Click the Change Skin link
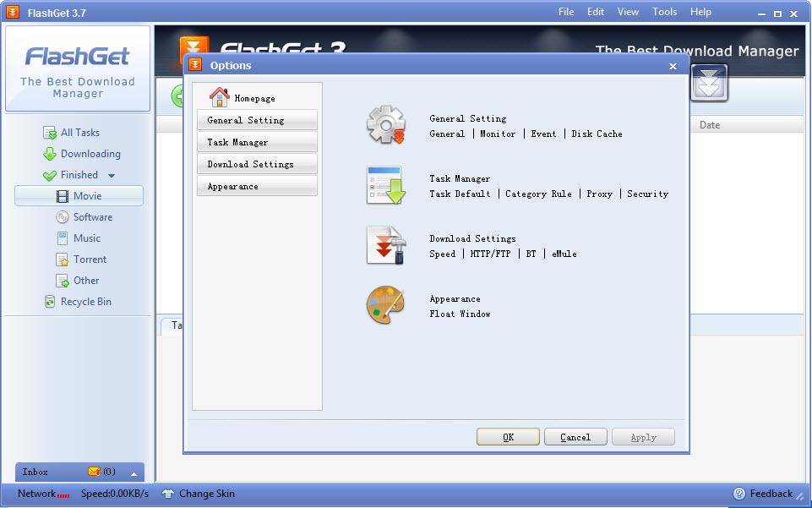This screenshot has width=812, height=508. 207,494
